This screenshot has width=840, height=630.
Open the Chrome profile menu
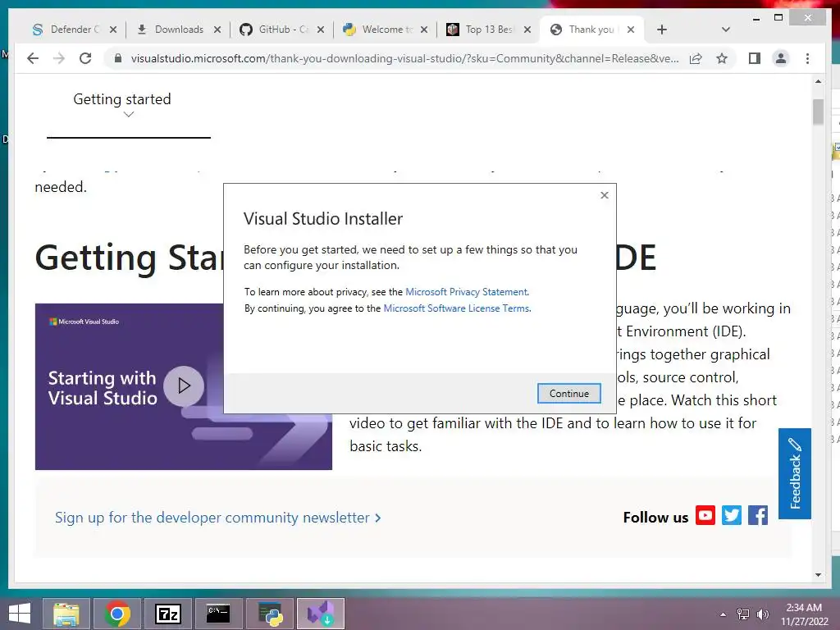tap(781, 58)
